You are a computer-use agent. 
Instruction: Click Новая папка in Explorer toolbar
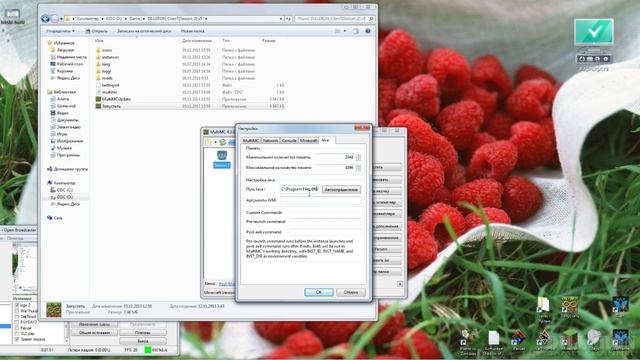(x=193, y=31)
